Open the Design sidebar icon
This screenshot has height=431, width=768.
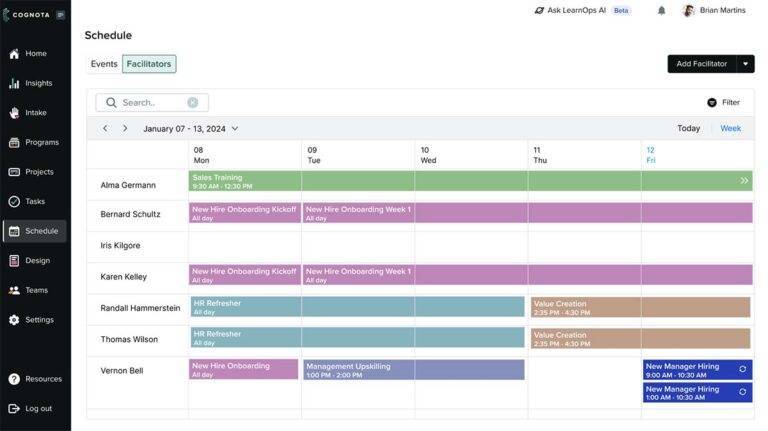[x=14, y=260]
